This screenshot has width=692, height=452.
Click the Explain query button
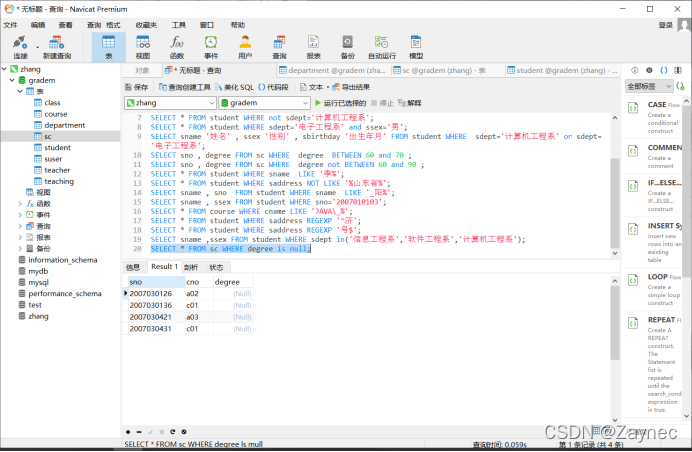[410, 103]
